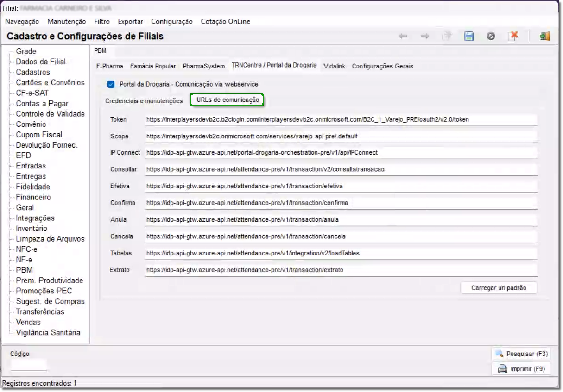Click the previous record left arrow
The height and width of the screenshot is (392, 563).
[x=403, y=37]
